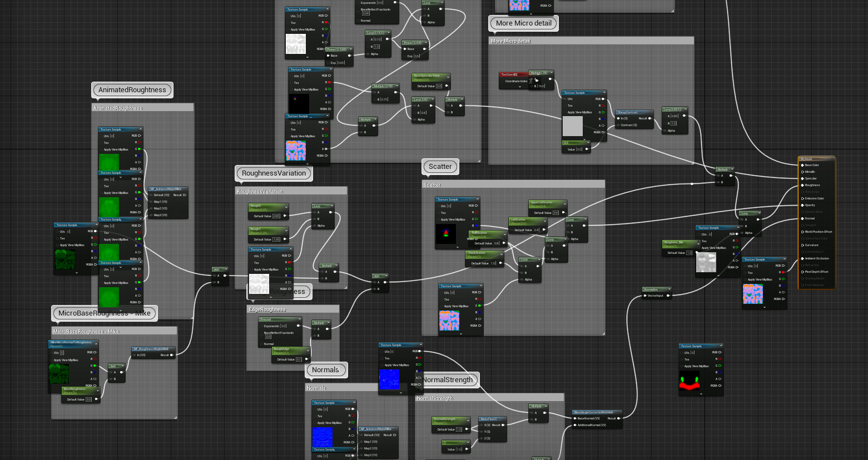Edit the Rough0 default value 0.95 field
Image resolution: width=868 pixels, height=460 pixels.
pyautogui.click(x=276, y=216)
